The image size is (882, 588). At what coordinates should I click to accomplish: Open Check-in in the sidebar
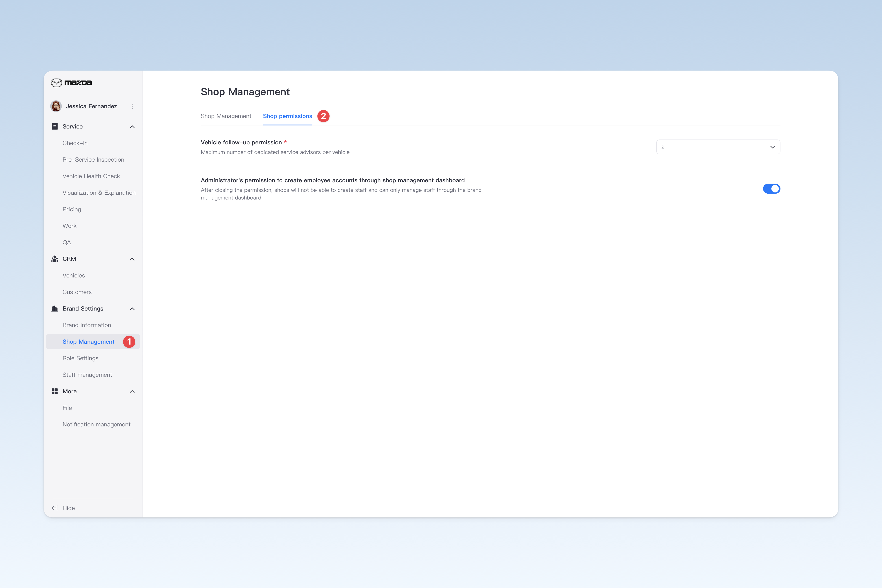coord(75,143)
